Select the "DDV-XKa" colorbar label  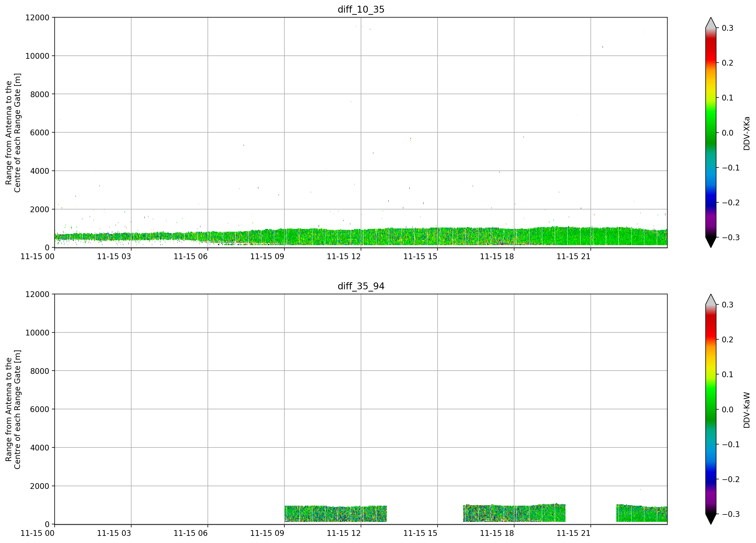pyautogui.click(x=747, y=133)
